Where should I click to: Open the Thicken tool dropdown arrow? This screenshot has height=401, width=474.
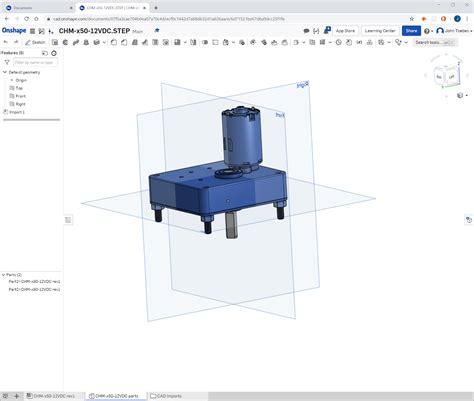tap(104, 43)
